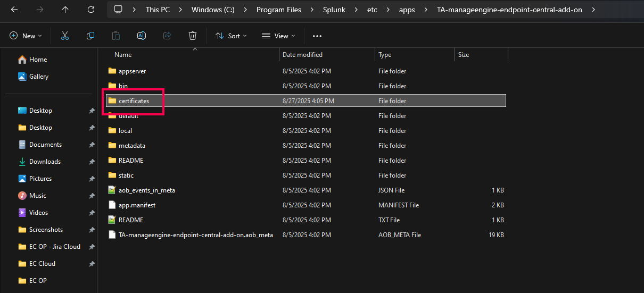Open Downloads in the sidebar
The image size is (644, 293).
45,162
